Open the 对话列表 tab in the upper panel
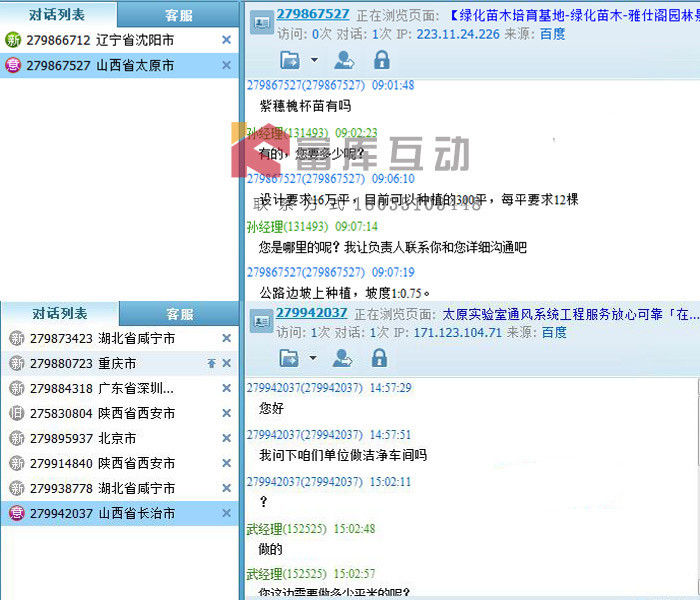This screenshot has height=600, width=700. pyautogui.click(x=57, y=14)
